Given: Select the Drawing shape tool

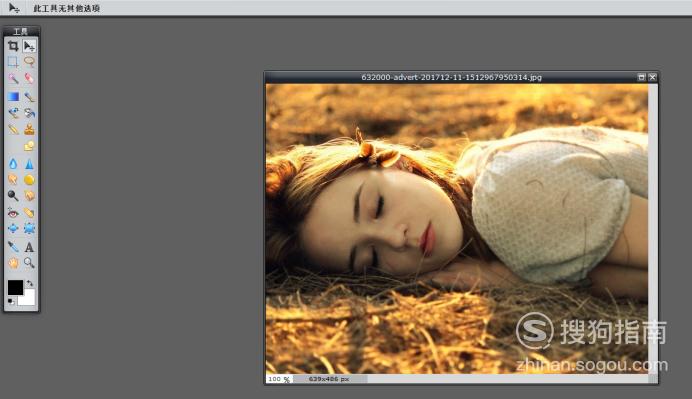Looking at the screenshot, I should tap(29, 146).
